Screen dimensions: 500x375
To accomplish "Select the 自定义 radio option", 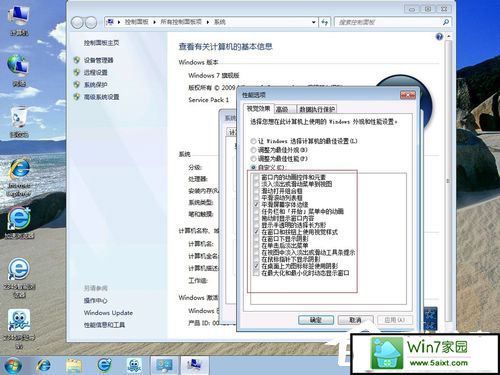I will click(x=254, y=167).
